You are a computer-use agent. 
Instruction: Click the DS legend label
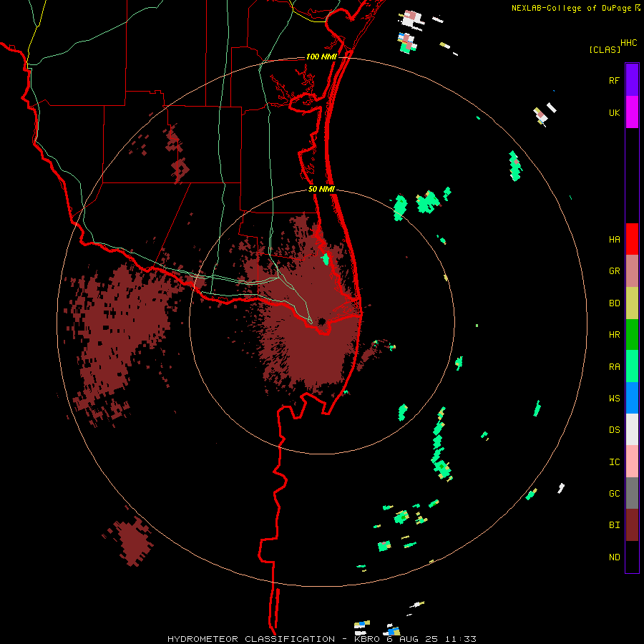coord(614,430)
